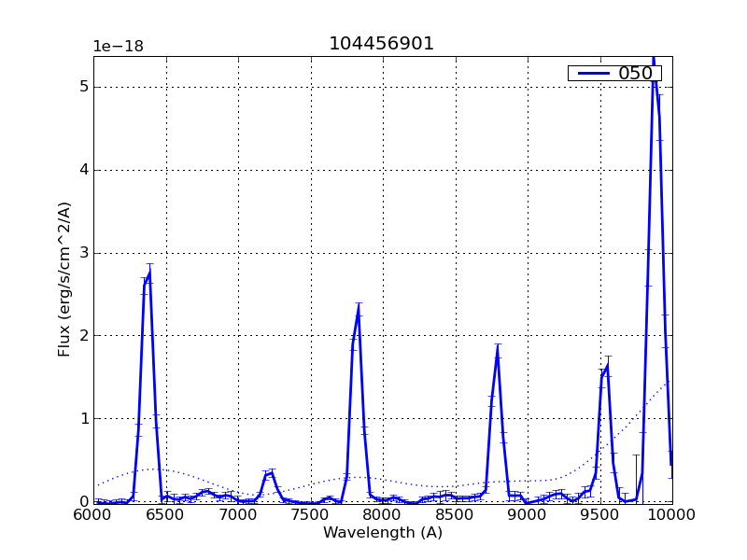Screen dimensions: 747x560
Task: Pick the peak near 9550 wavelength
Action: (x=608, y=365)
